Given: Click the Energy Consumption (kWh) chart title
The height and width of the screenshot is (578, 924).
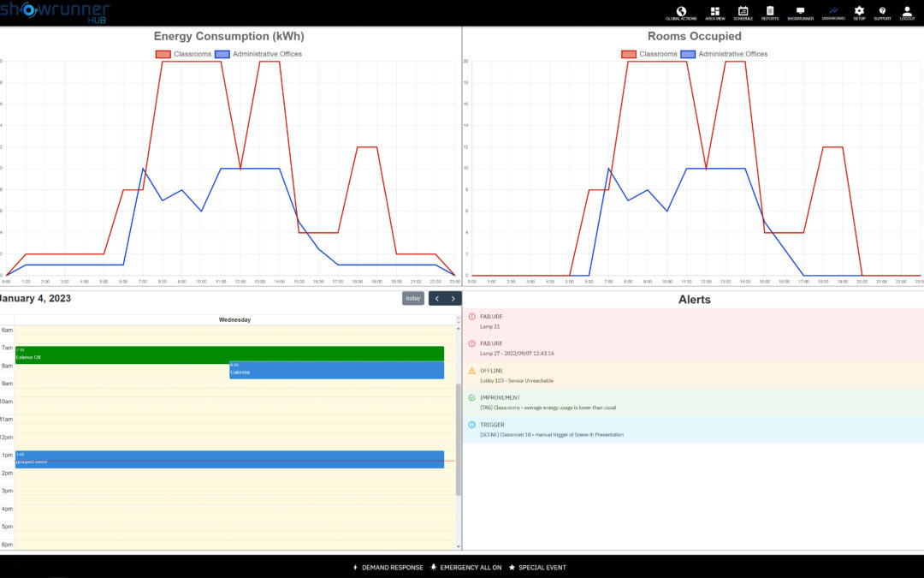Looking at the screenshot, I should (x=228, y=37).
